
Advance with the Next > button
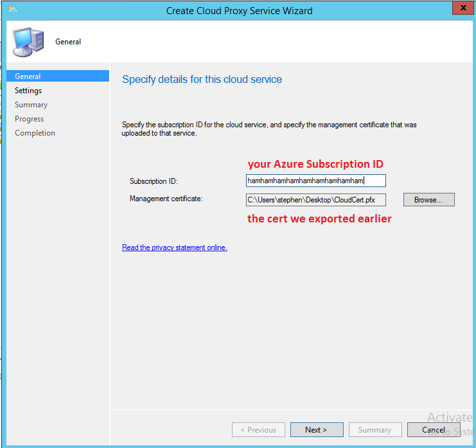(317, 430)
